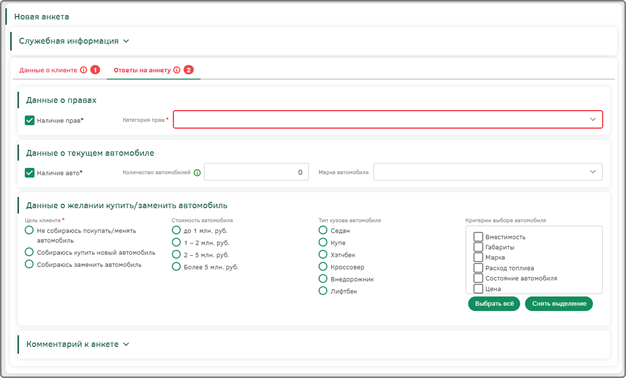Click the Тип кузова автомобиля label
Image resolution: width=626 pixels, height=378 pixels.
350,220
